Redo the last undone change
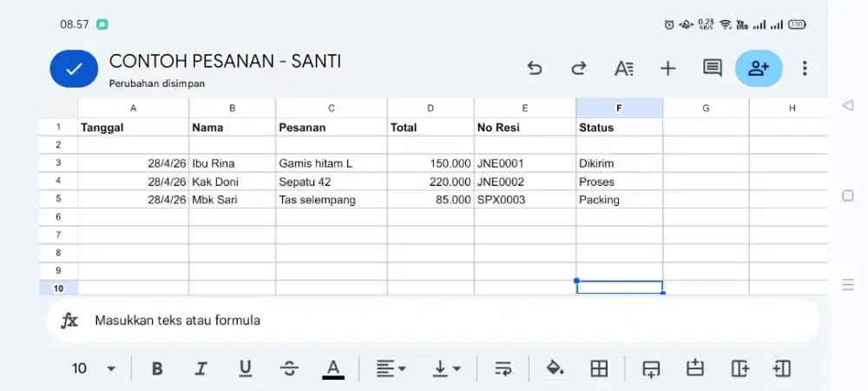 [578, 68]
